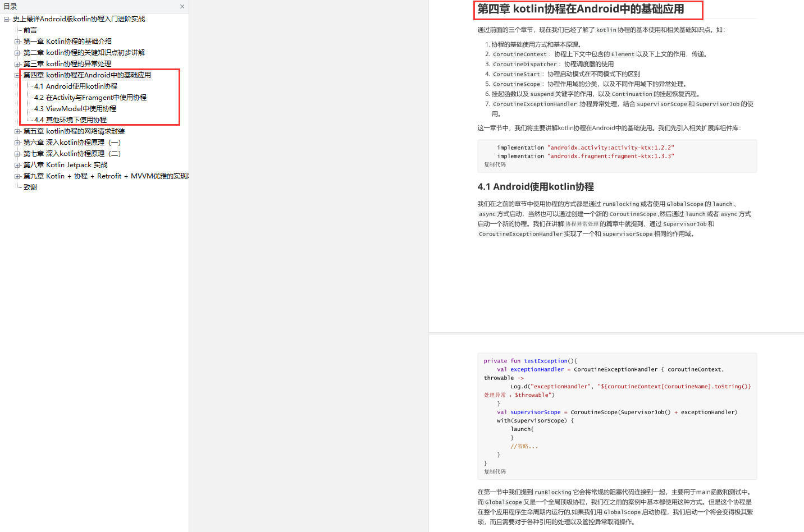Expand 第七章 深入kotlin协程原理（二）
The width and height of the screenshot is (804, 532).
point(17,154)
